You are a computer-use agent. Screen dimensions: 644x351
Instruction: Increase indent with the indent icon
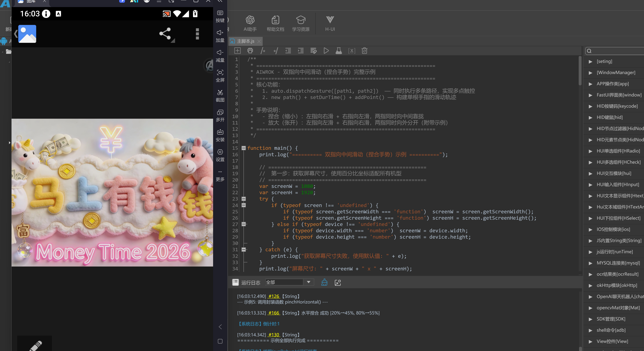tap(301, 51)
